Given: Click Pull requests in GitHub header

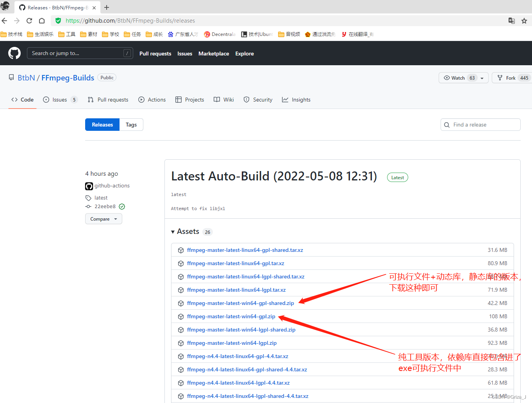Looking at the screenshot, I should tap(155, 53).
